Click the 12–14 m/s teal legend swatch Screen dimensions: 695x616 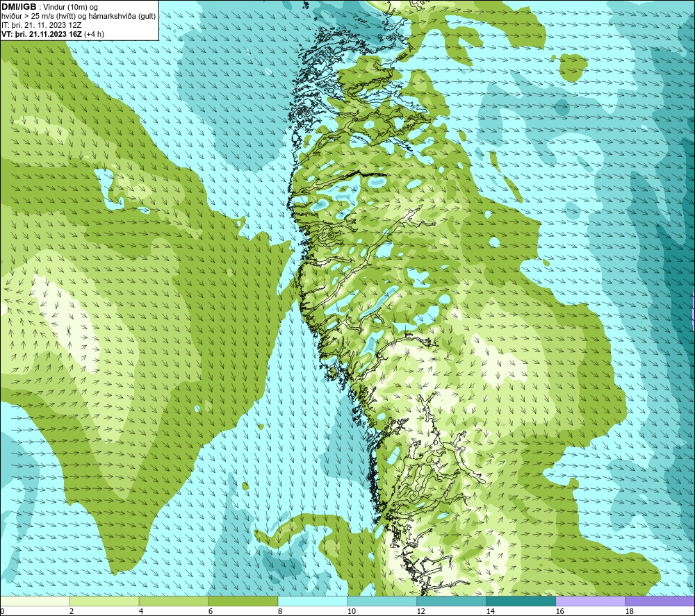(452, 601)
